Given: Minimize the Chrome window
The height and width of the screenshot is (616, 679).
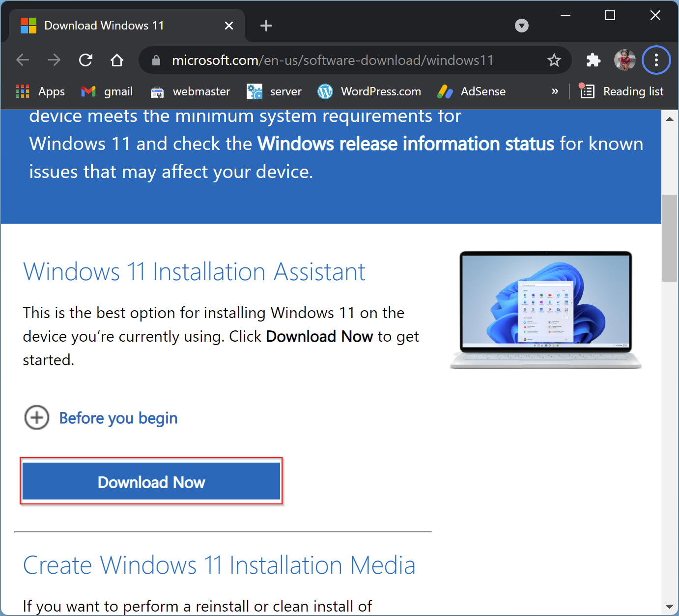Looking at the screenshot, I should point(566,15).
